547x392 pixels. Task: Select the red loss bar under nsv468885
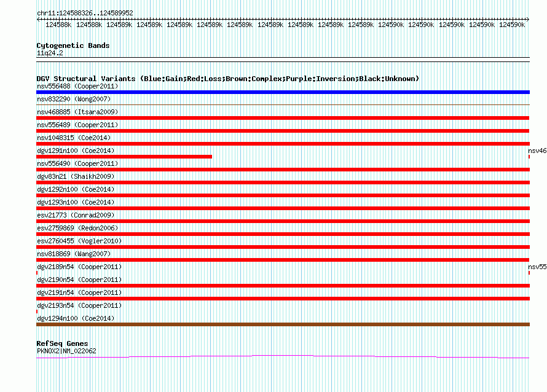pyautogui.click(x=283, y=118)
